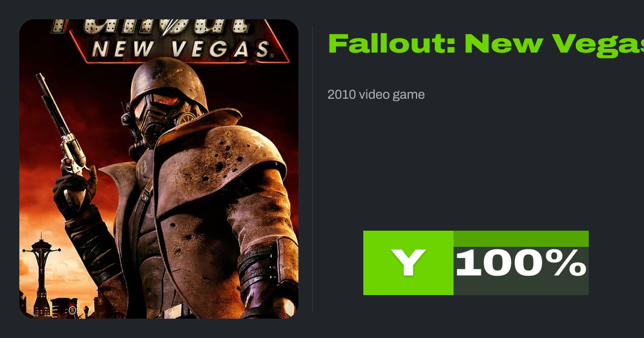Click the Lucky 38 tower silhouette
This screenshot has height=338, width=644.
tap(42, 274)
